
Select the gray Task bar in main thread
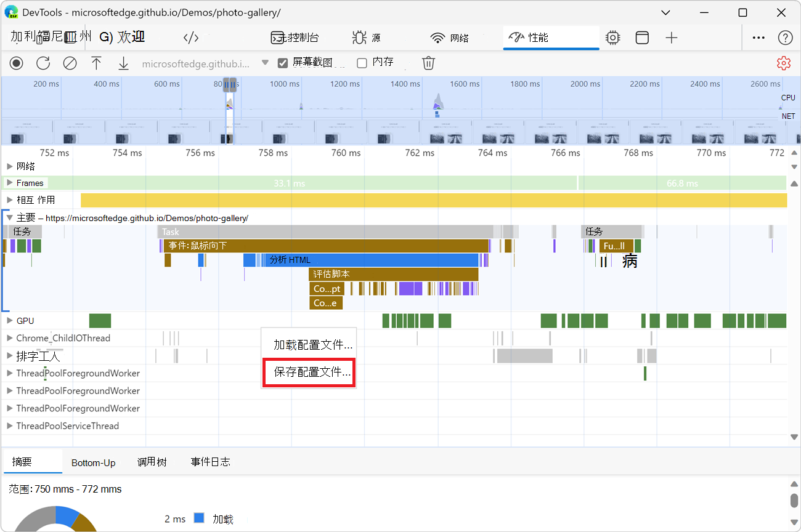point(325,232)
